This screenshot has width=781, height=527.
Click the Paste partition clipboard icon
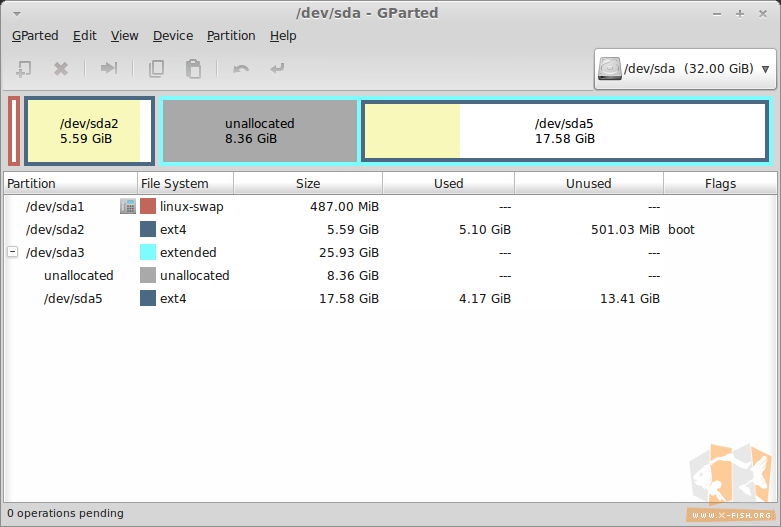pos(193,69)
